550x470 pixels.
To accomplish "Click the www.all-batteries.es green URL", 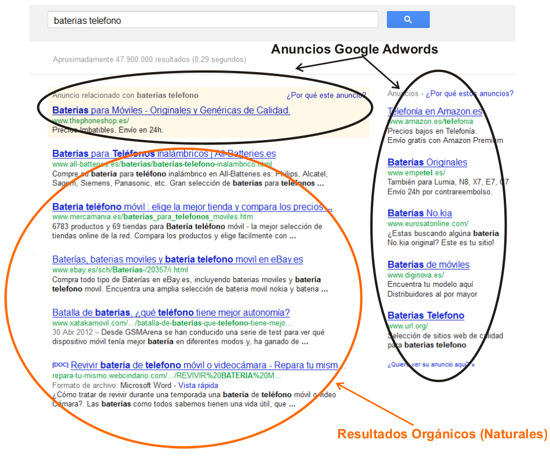I will pos(162,164).
